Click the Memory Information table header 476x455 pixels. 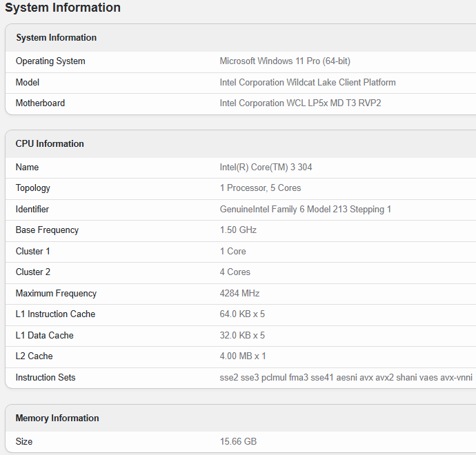coord(57,418)
